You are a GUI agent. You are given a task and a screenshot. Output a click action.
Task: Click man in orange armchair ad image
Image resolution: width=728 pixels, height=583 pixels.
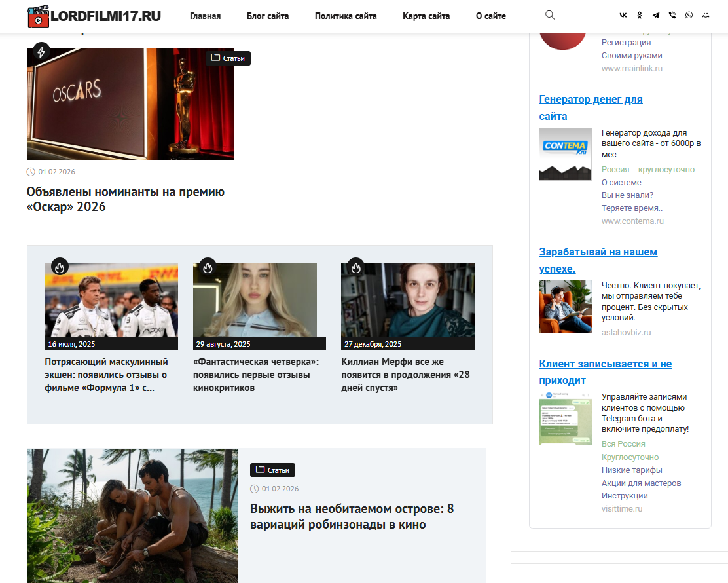565,307
